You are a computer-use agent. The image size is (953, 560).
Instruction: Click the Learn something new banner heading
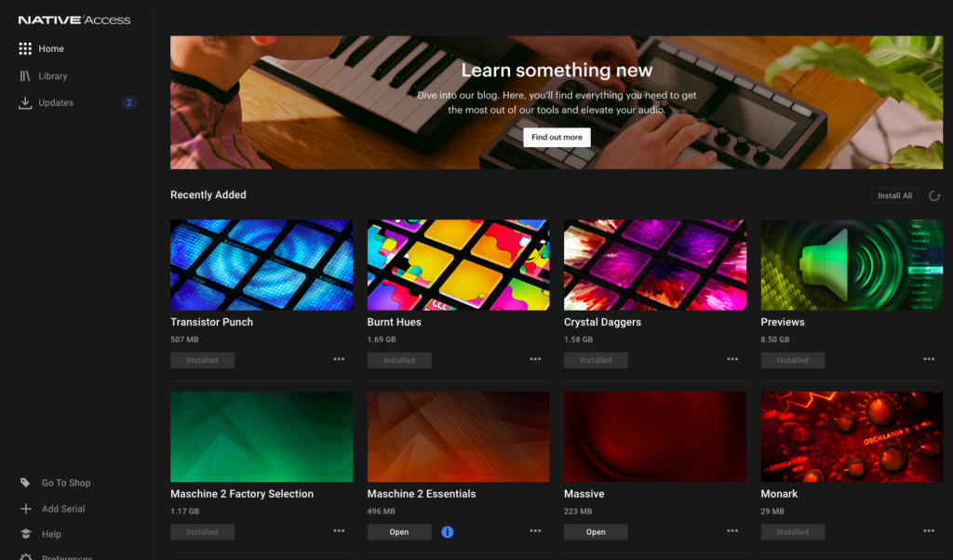click(557, 71)
